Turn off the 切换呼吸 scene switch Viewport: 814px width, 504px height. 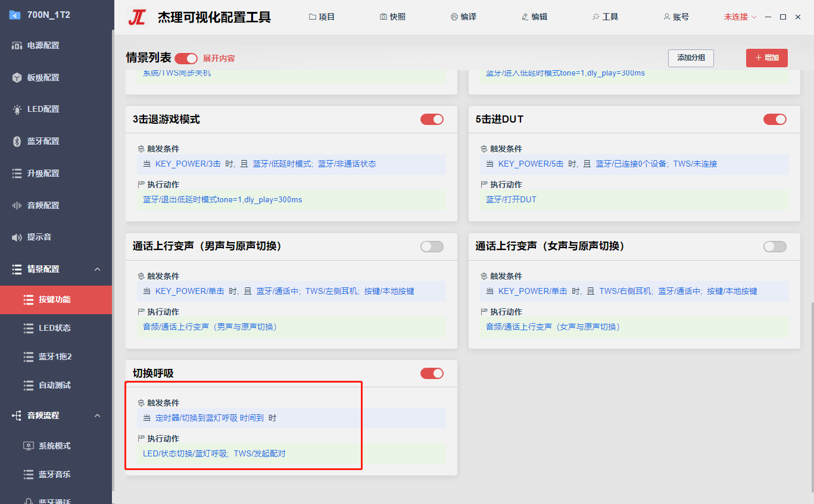click(x=432, y=373)
